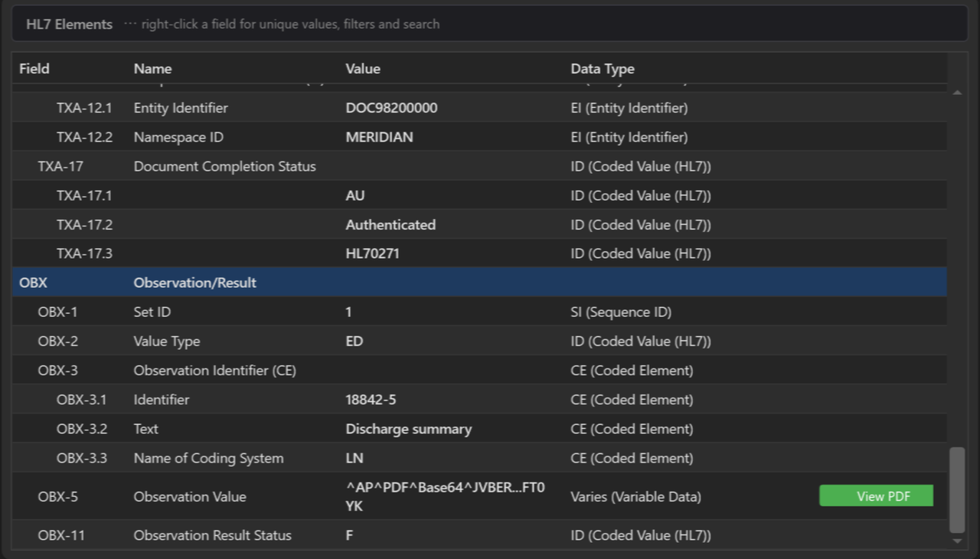Click the Discharge summary value
The image size is (980, 559).
pos(409,428)
